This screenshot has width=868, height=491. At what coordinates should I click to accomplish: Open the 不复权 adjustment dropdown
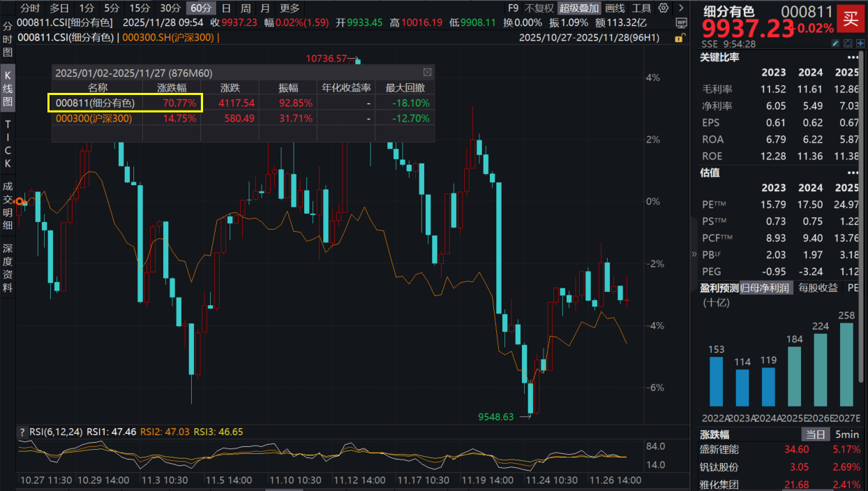pos(539,8)
